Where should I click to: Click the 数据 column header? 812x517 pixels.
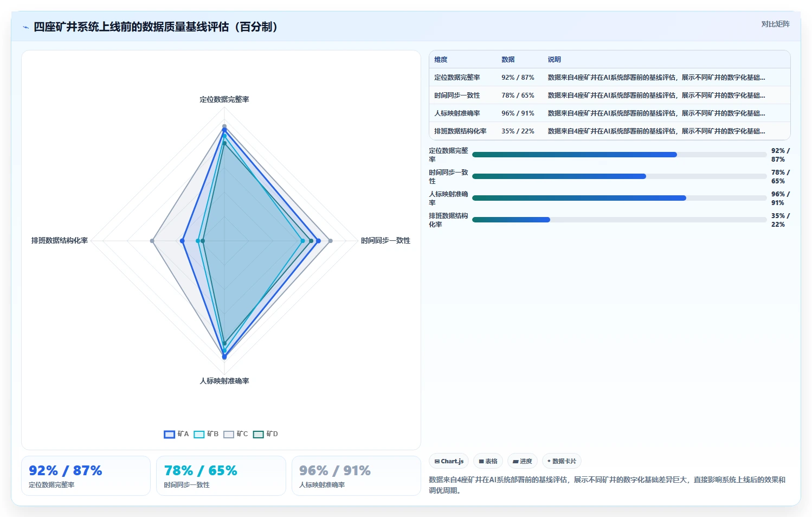508,60
